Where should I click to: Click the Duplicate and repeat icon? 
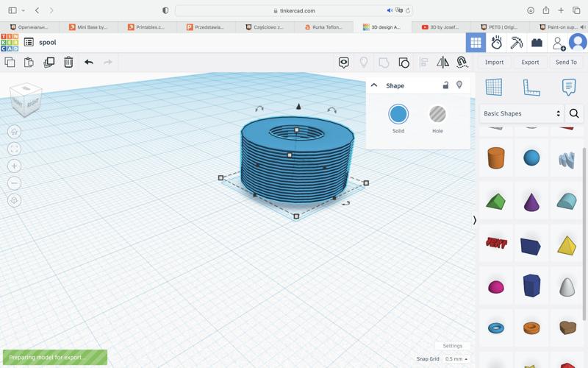pyautogui.click(x=49, y=63)
